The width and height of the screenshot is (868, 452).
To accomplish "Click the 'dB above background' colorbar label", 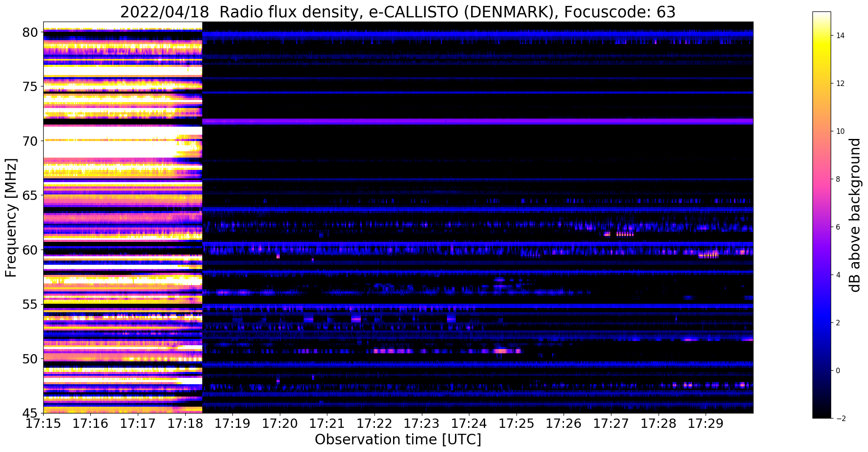I will pos(855,215).
